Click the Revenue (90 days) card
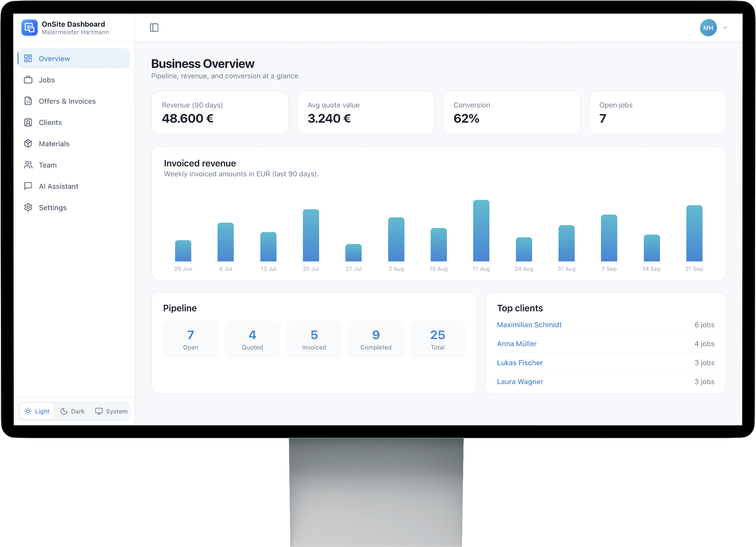The height and width of the screenshot is (547, 756). (x=220, y=113)
